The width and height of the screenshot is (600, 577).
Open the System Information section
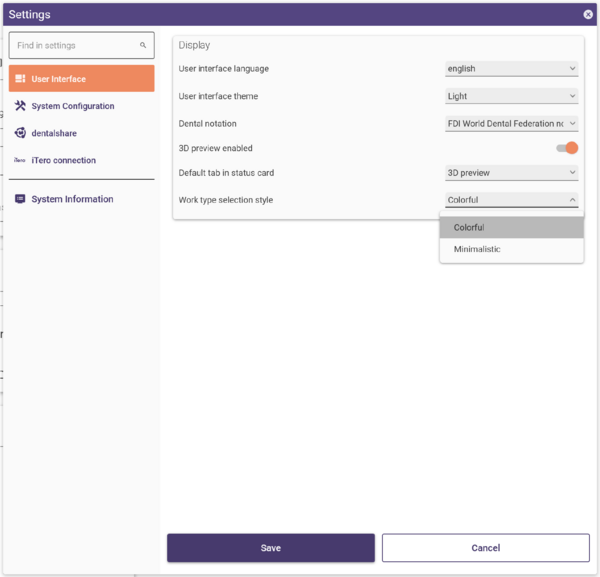(82, 199)
